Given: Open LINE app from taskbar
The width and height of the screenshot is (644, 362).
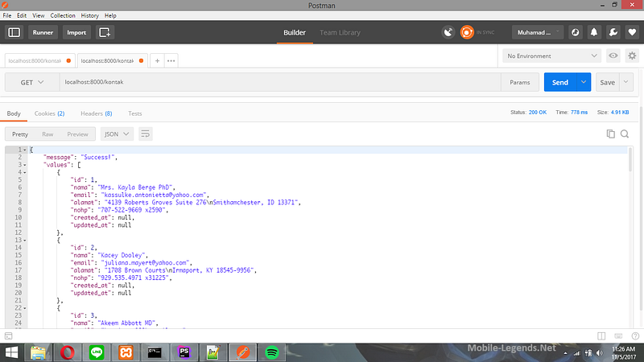Looking at the screenshot, I should point(97,352).
